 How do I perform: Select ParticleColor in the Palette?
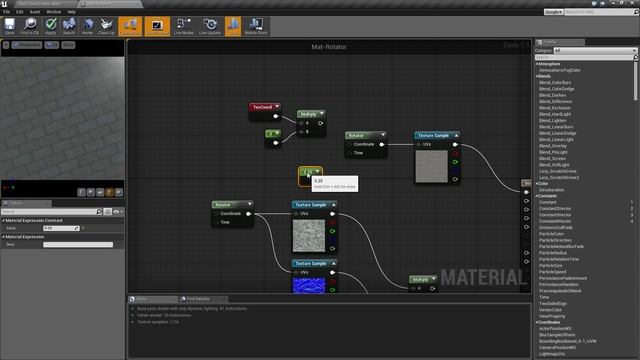point(551,234)
